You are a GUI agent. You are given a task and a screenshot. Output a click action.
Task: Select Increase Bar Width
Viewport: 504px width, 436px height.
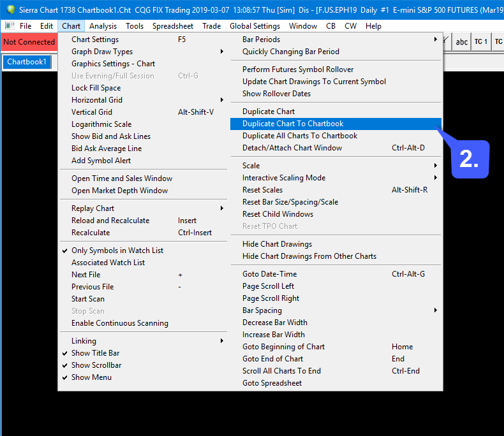point(336,335)
